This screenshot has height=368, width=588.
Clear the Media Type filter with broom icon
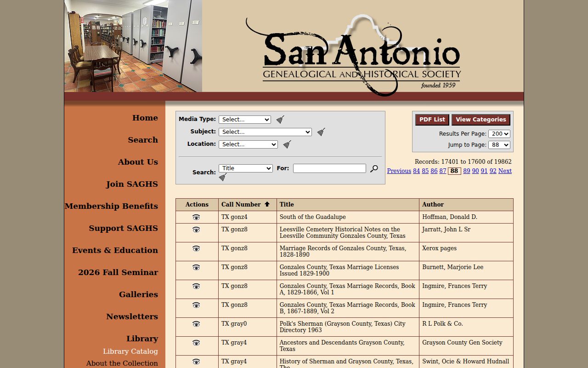click(x=280, y=120)
